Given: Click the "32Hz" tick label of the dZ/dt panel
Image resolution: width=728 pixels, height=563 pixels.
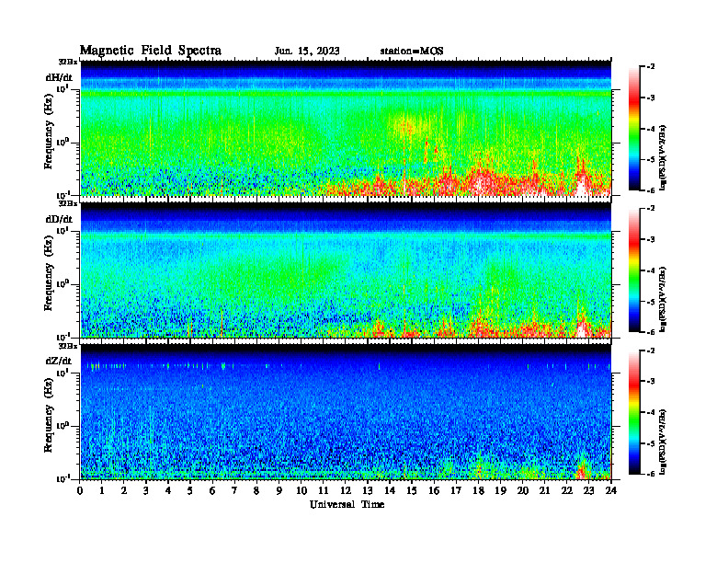Looking at the screenshot, I should (68, 346).
